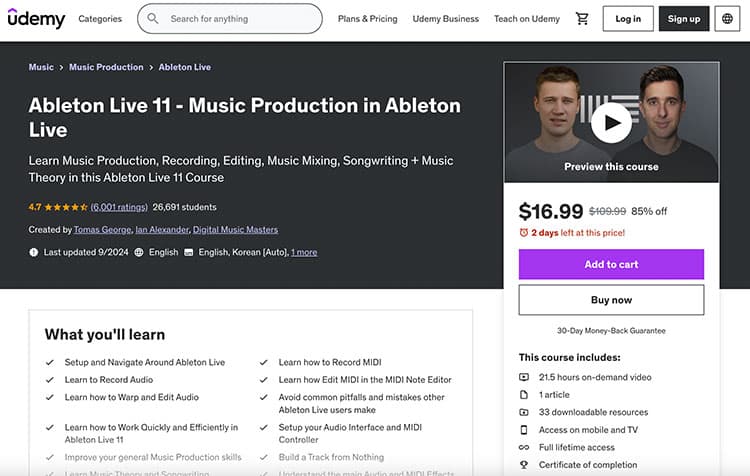Click the What you'll learn heading
Screen dimensions: 750x476
tap(105, 334)
